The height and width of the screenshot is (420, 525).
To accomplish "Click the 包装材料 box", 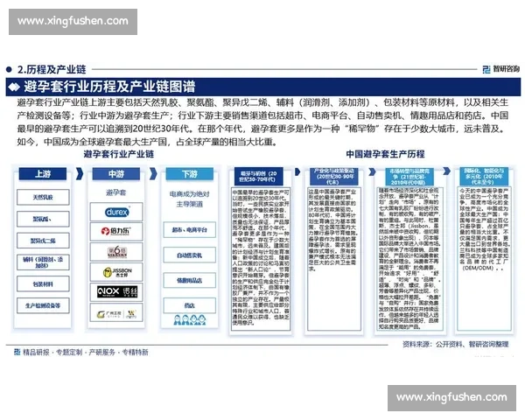I will (43, 284).
